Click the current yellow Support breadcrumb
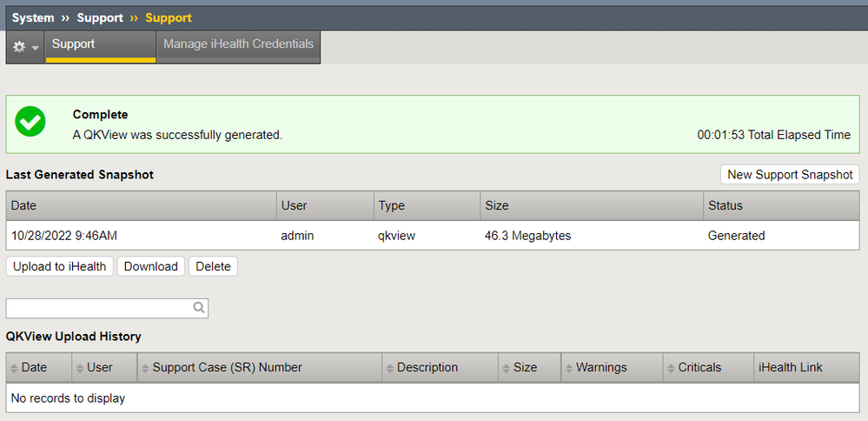The width and height of the screenshot is (868, 421). point(169,17)
